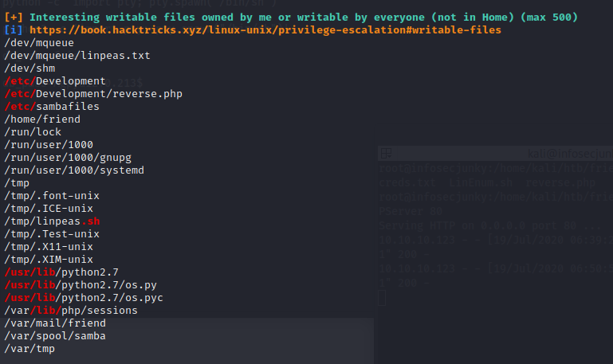
Task: Click the blue [i] info marker
Action: [14, 30]
